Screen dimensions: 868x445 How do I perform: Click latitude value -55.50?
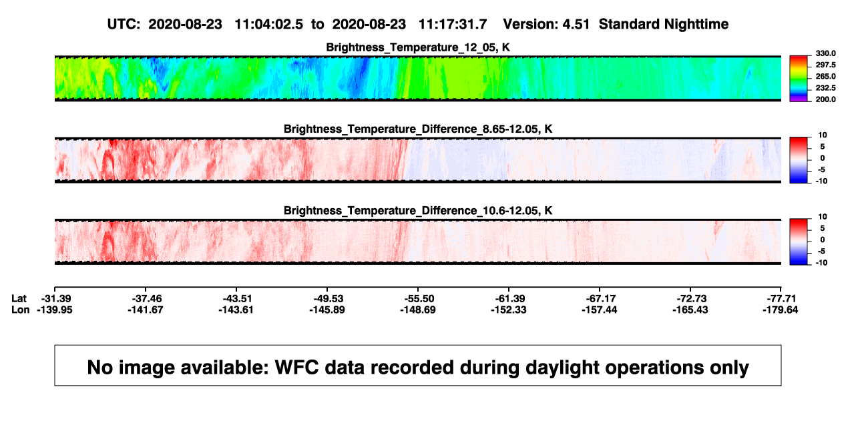click(x=418, y=298)
